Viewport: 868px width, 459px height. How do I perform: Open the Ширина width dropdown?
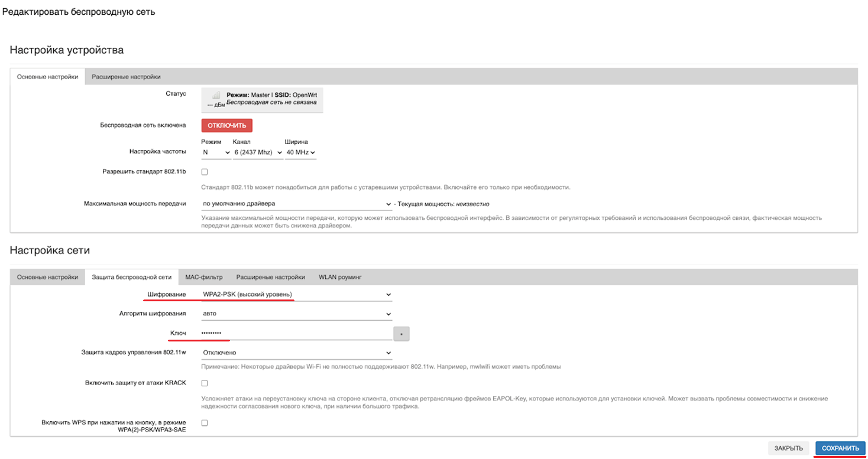click(x=300, y=152)
